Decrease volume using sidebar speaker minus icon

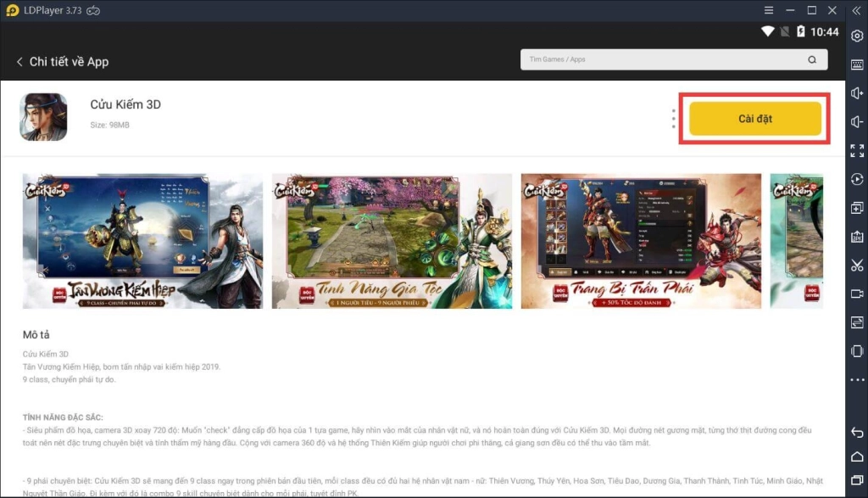point(857,122)
